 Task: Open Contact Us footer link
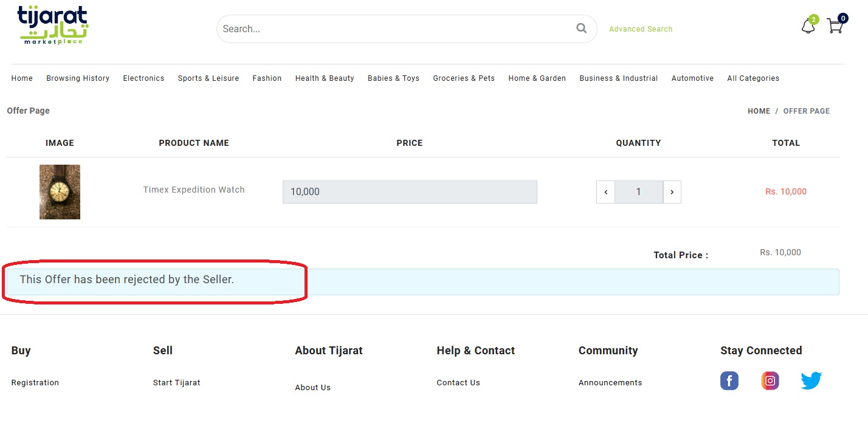pyautogui.click(x=458, y=383)
